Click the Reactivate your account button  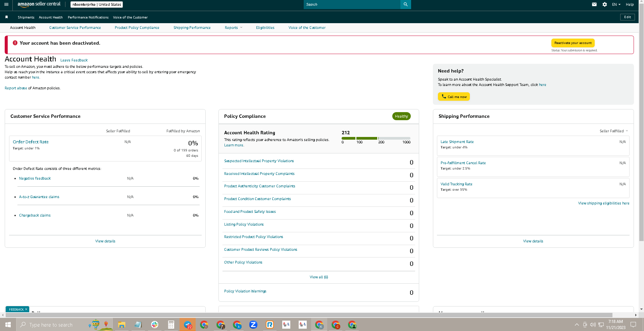pos(573,43)
